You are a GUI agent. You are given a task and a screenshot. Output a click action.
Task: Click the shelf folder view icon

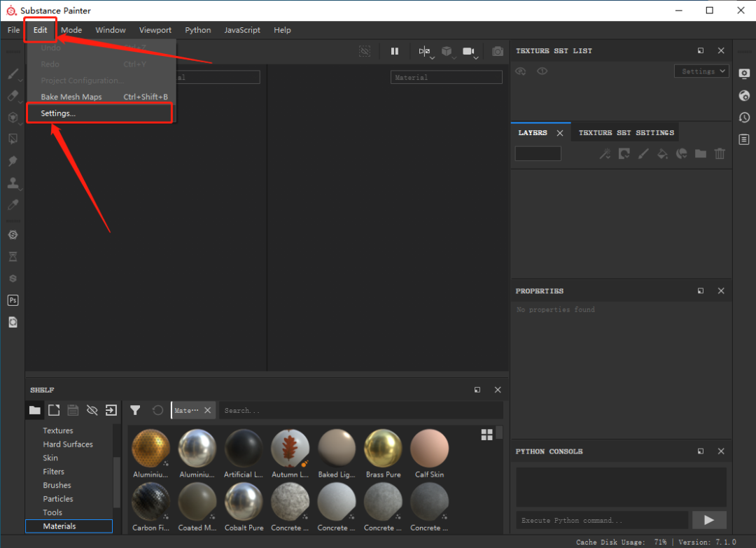tap(35, 410)
